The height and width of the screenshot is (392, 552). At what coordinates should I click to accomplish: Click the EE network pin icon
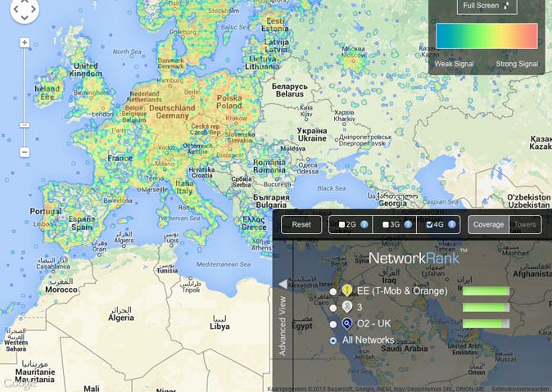pos(347,291)
